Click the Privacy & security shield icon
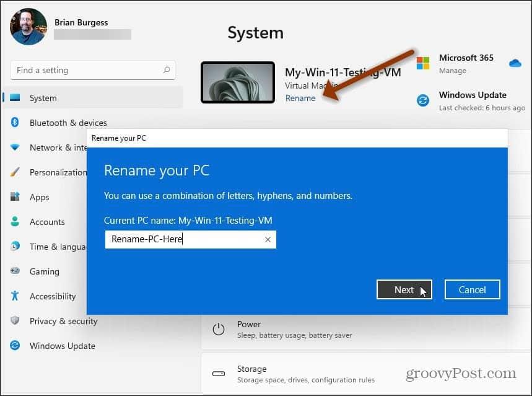 15,320
